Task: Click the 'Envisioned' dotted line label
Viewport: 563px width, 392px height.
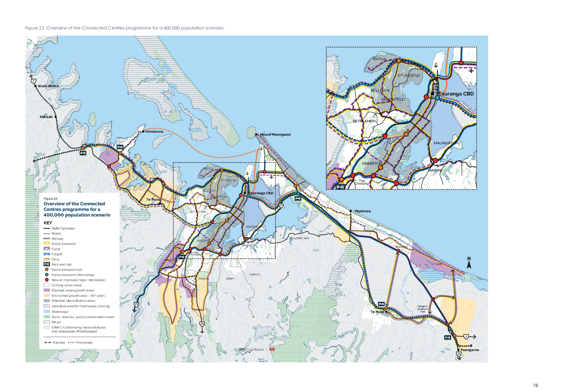Action: pyautogui.click(x=84, y=342)
